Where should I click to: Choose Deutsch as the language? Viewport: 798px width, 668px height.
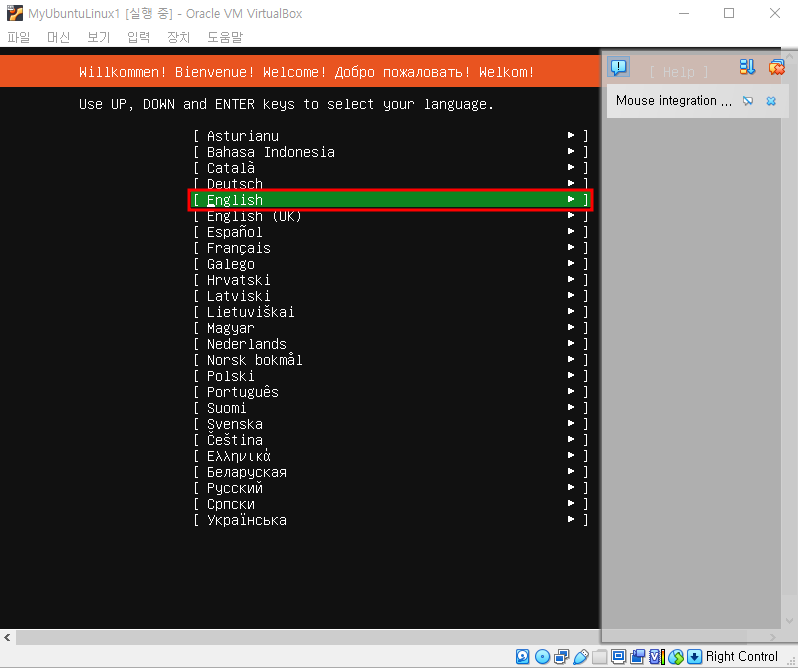pyautogui.click(x=390, y=184)
